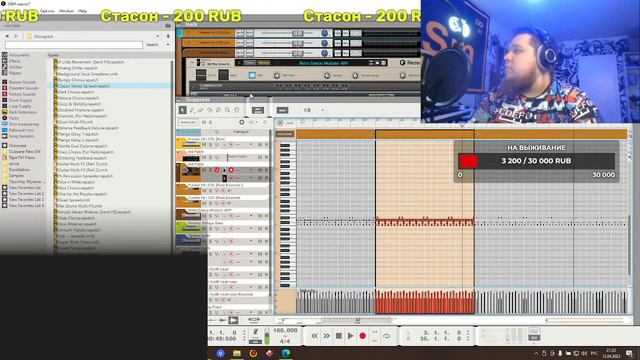The height and width of the screenshot is (360, 640).
Task: Click the fast forward transport button
Action: tap(327, 336)
